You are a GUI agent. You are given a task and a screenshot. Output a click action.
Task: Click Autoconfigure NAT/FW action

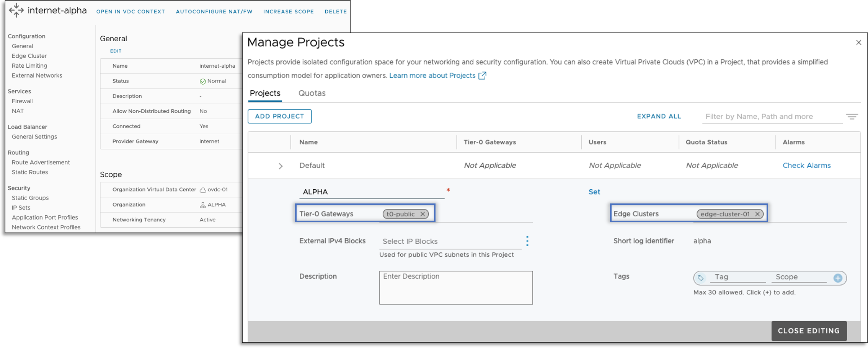click(x=214, y=11)
